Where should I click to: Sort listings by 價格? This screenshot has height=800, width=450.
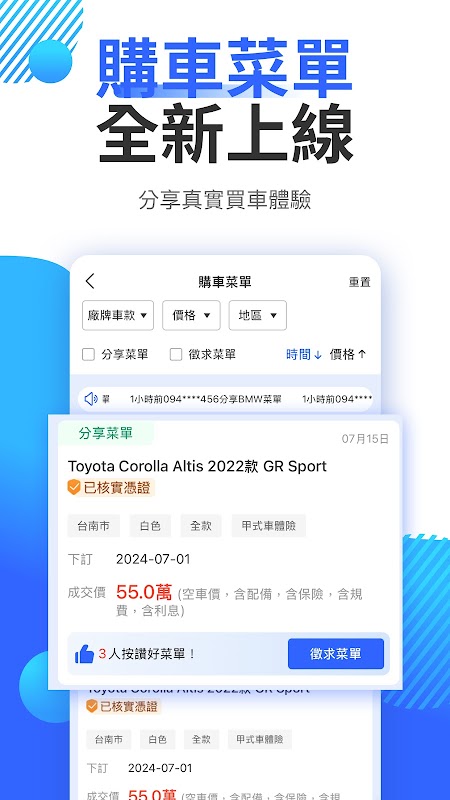(x=342, y=355)
